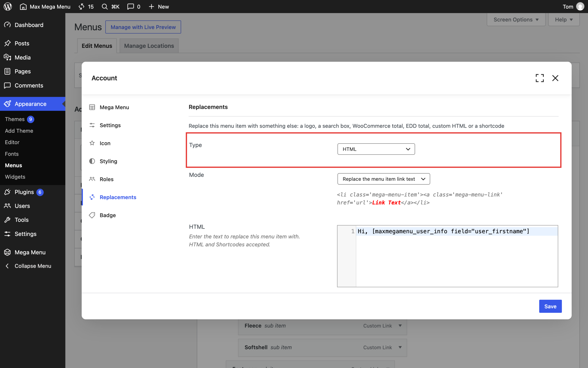
Task: Open the New content menu
Action: click(159, 7)
